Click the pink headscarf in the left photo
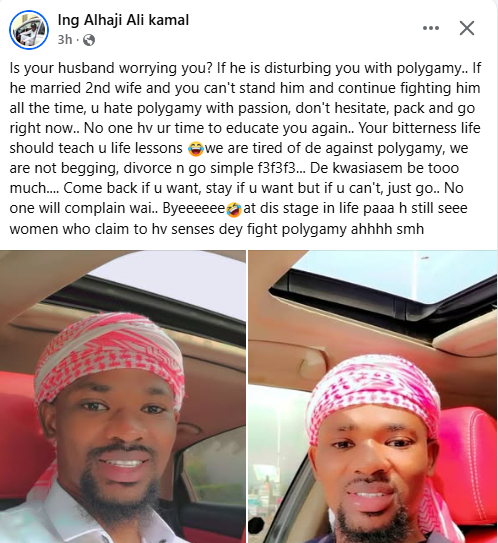The height and width of the screenshot is (543, 498). 111,353
